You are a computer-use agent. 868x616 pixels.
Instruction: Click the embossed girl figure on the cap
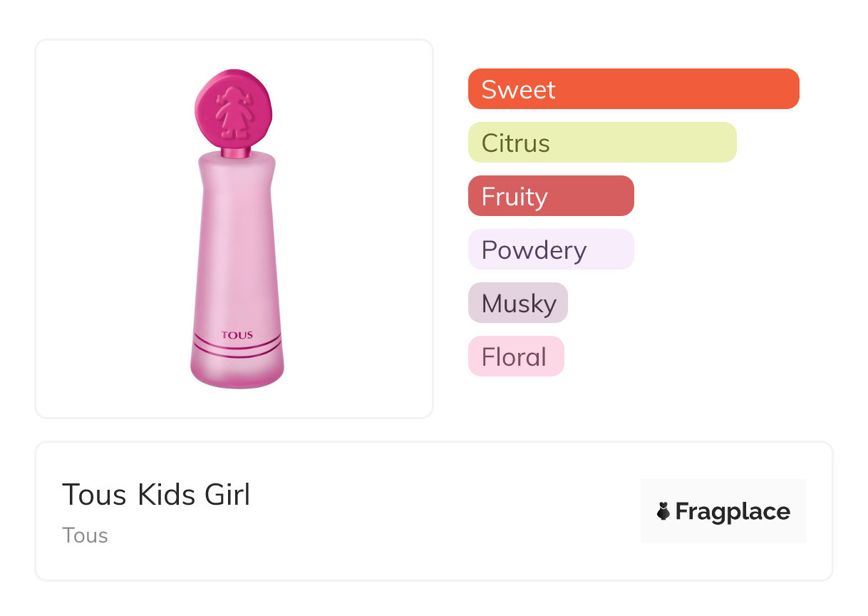click(234, 111)
